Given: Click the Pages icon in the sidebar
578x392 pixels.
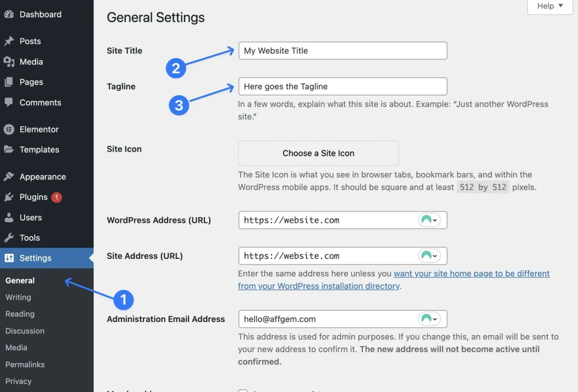Looking at the screenshot, I should [9, 82].
